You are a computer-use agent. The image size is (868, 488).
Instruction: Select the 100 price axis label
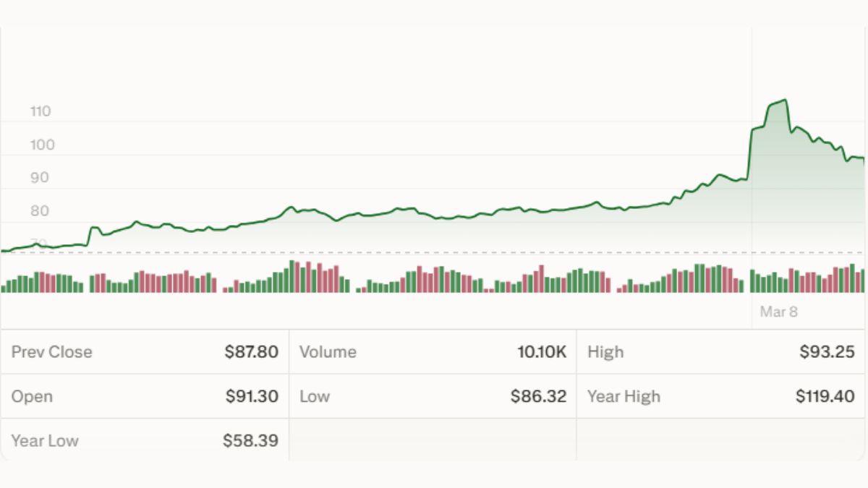coord(42,145)
